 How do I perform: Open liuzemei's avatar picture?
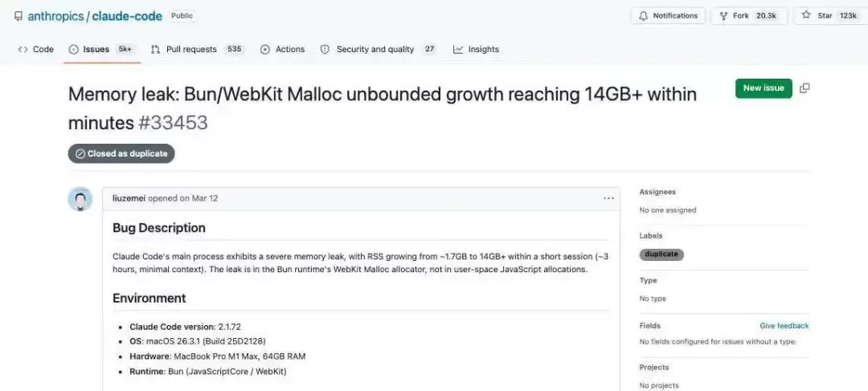[x=80, y=199]
